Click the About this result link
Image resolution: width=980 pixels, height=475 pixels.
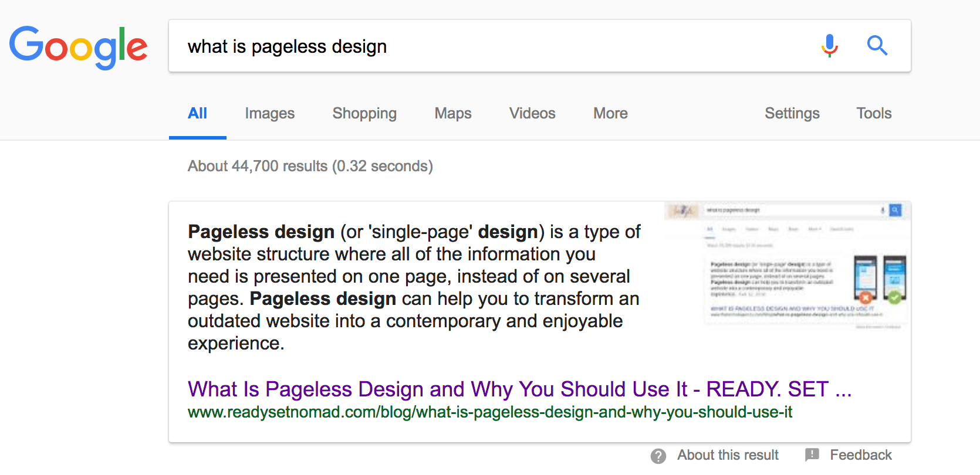[x=728, y=455]
